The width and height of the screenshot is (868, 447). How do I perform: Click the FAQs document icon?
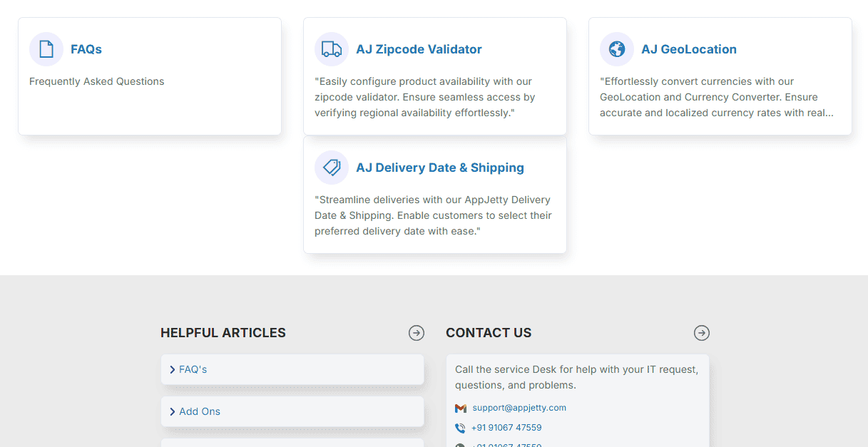[x=46, y=49]
